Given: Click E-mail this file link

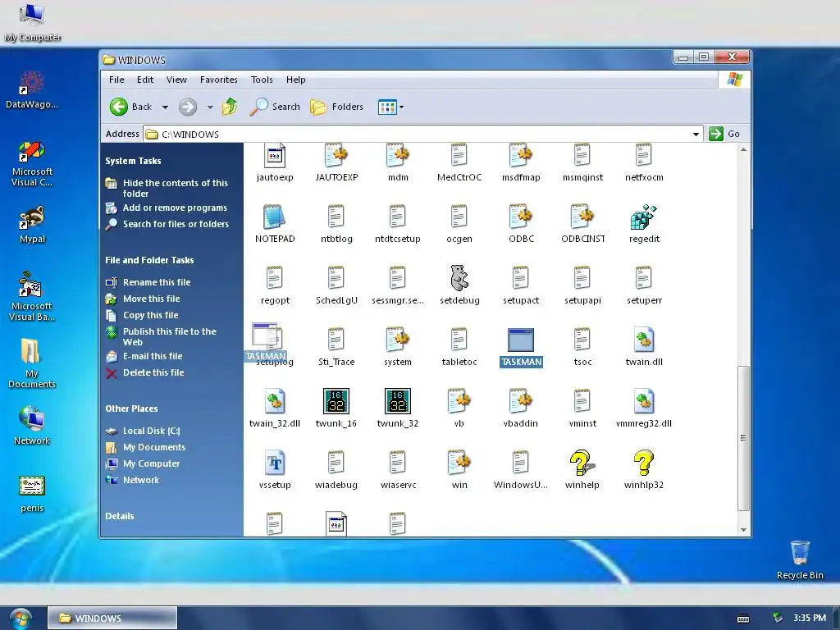Looking at the screenshot, I should point(153,356).
